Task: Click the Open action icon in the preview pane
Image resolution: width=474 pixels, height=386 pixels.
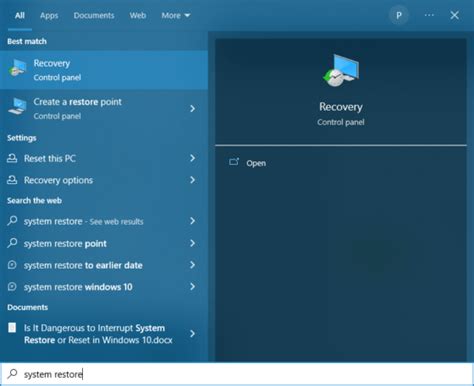Action: [x=234, y=162]
